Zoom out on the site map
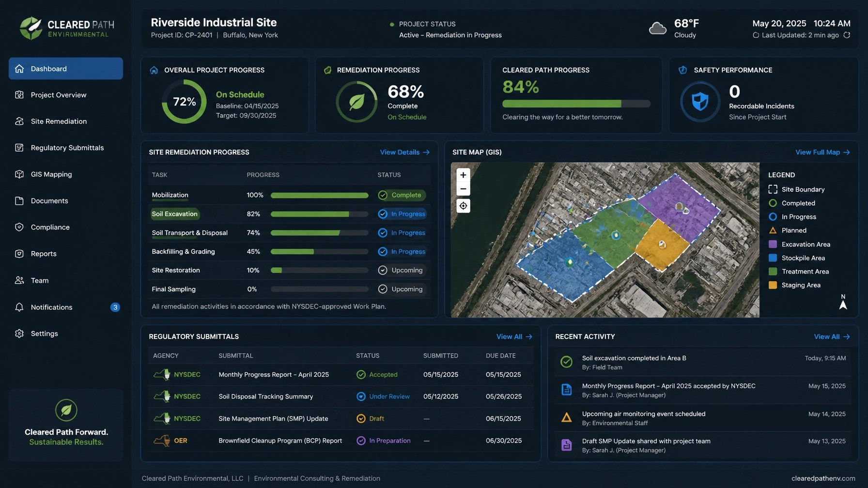Image resolution: width=868 pixels, height=488 pixels. (463, 189)
